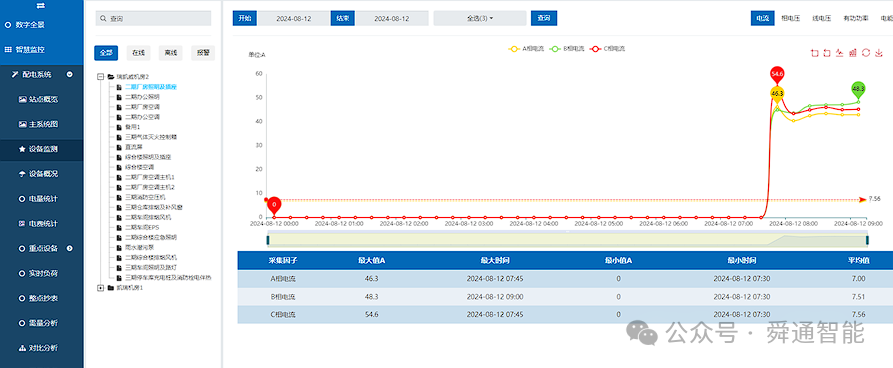The height and width of the screenshot is (368, 893).
Task: Select 二期厂房空调主机2 in the tree
Action: tap(150, 187)
